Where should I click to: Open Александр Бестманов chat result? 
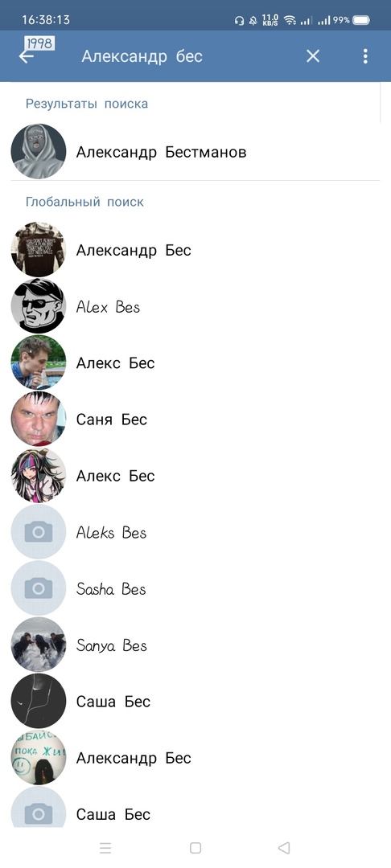195,152
